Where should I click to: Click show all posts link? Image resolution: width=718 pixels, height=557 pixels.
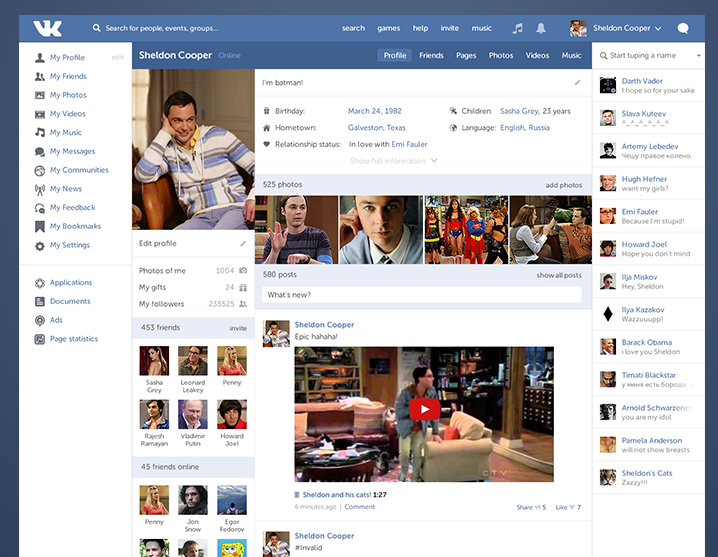559,275
